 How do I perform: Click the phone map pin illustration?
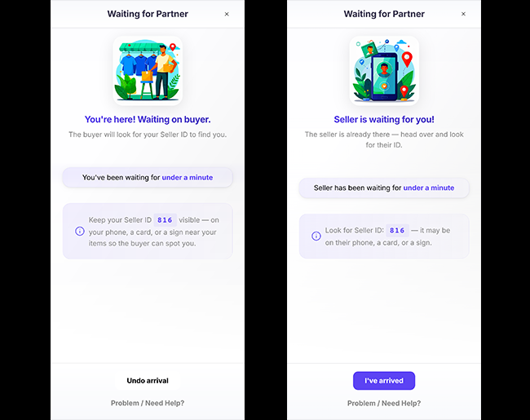tap(384, 70)
